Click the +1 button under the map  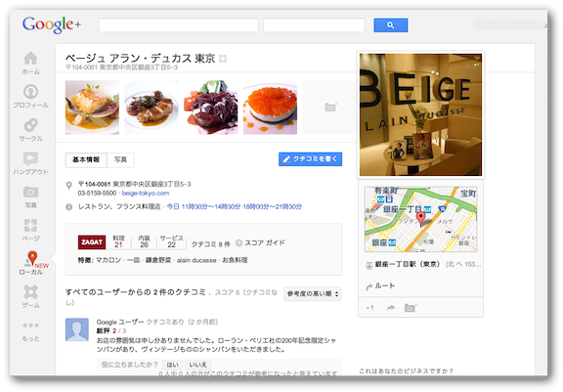point(369,308)
